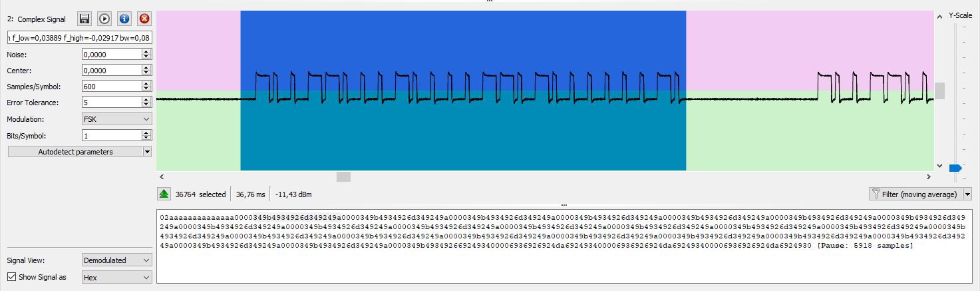Image resolution: width=980 pixels, height=291 pixels.
Task: Increase Bits/Symbol with up arrow
Action: [x=146, y=133]
